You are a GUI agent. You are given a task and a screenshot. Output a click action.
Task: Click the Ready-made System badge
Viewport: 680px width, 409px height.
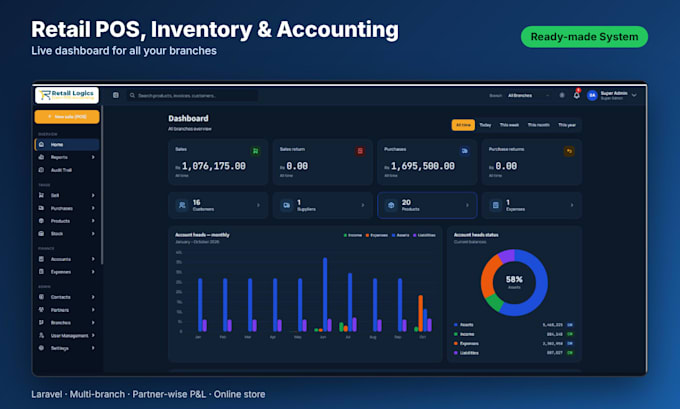pyautogui.click(x=584, y=37)
